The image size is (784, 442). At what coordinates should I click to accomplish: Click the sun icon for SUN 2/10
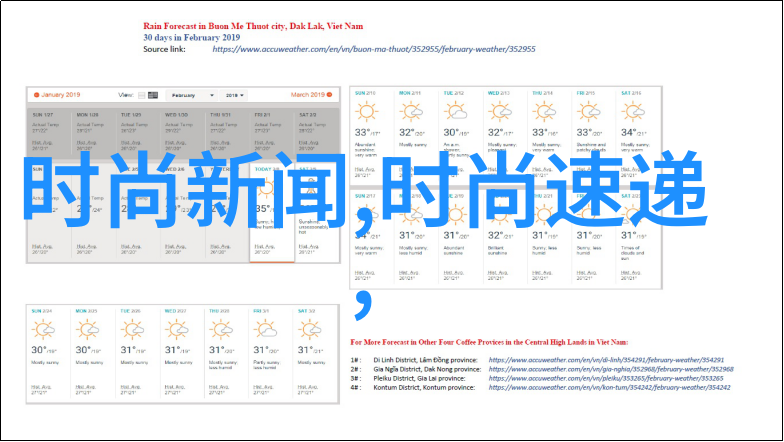tap(367, 111)
